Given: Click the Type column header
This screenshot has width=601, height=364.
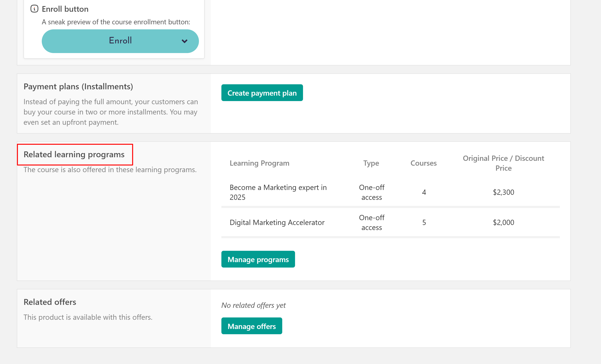Looking at the screenshot, I should 371,163.
